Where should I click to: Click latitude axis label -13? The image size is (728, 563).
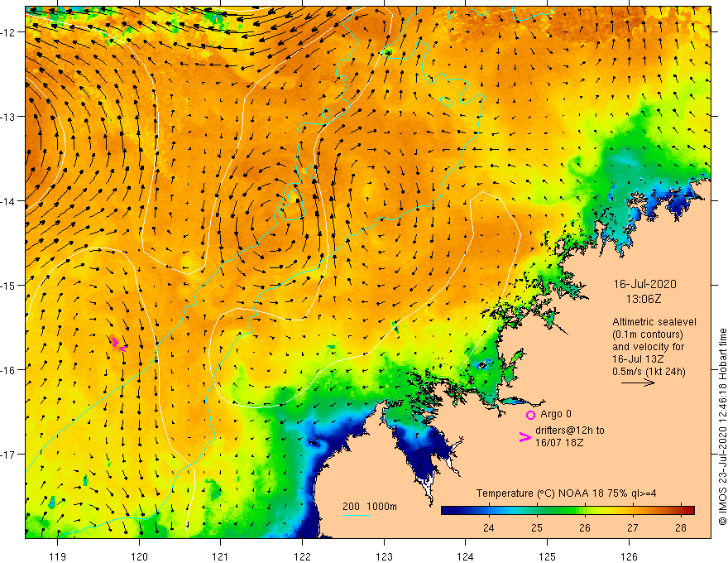8,117
